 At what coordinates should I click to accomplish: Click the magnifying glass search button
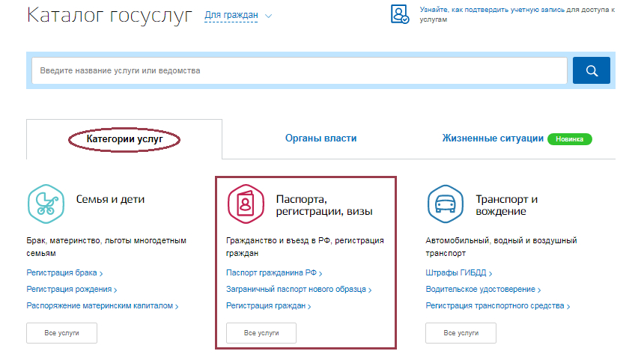[591, 70]
